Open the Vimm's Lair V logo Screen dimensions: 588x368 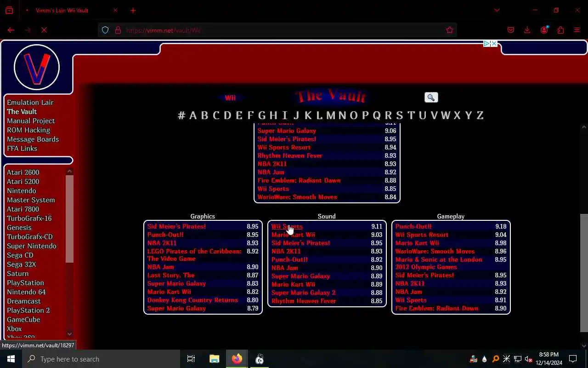point(37,68)
